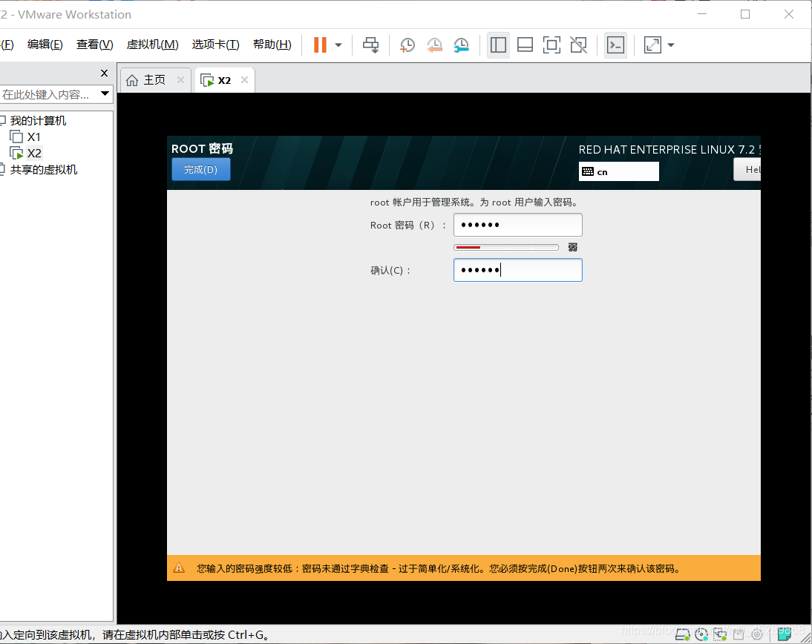Click the warning triangle icon
The height and width of the screenshot is (644, 812).
(179, 568)
